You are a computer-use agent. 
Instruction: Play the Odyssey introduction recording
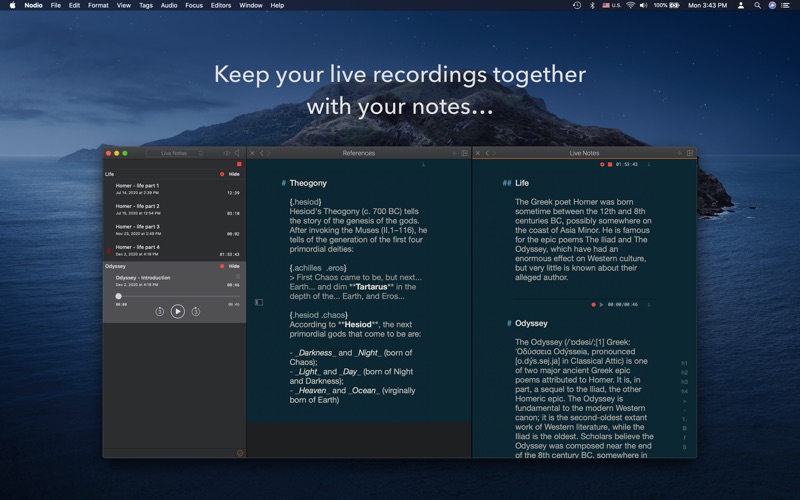(x=178, y=311)
